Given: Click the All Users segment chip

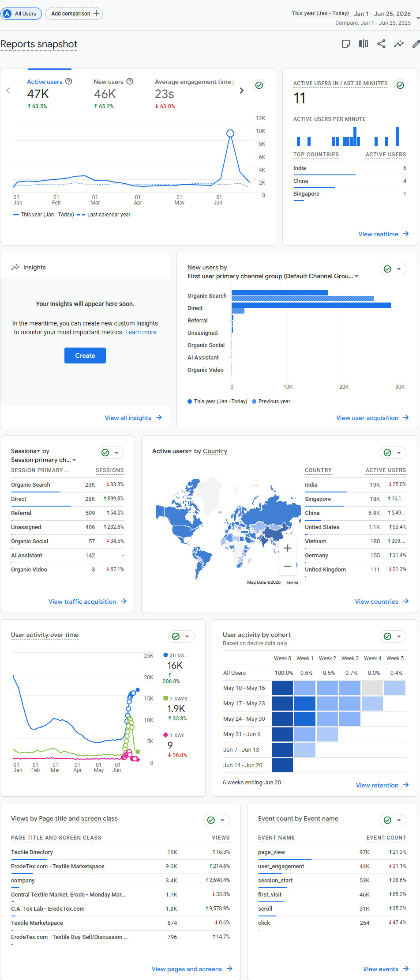Looking at the screenshot, I should click(22, 14).
